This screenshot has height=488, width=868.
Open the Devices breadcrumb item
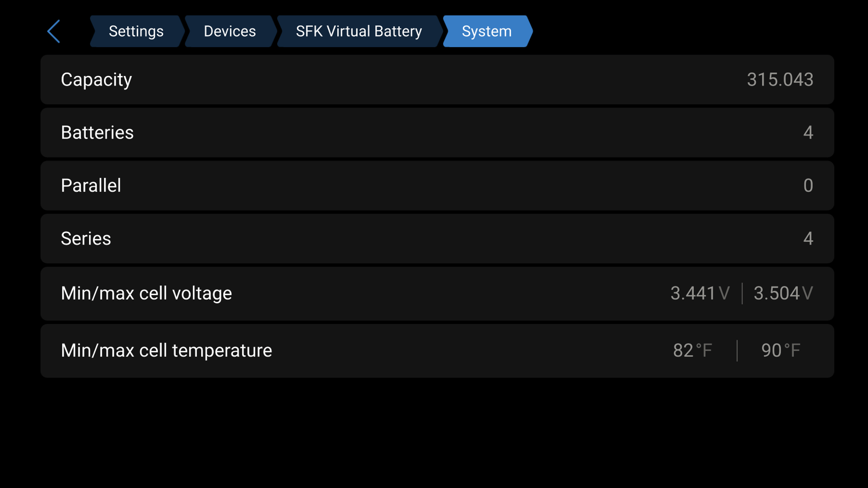[230, 31]
